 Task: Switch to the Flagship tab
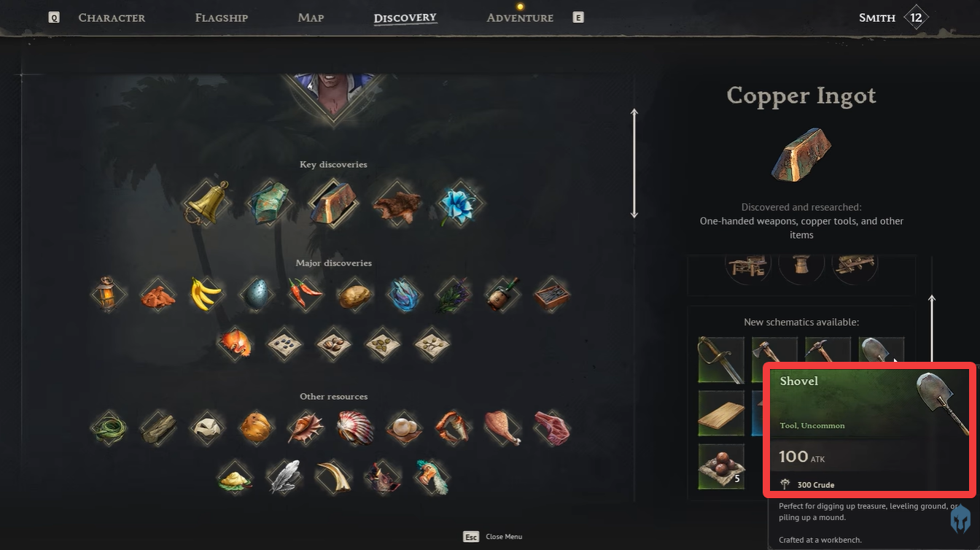click(222, 18)
